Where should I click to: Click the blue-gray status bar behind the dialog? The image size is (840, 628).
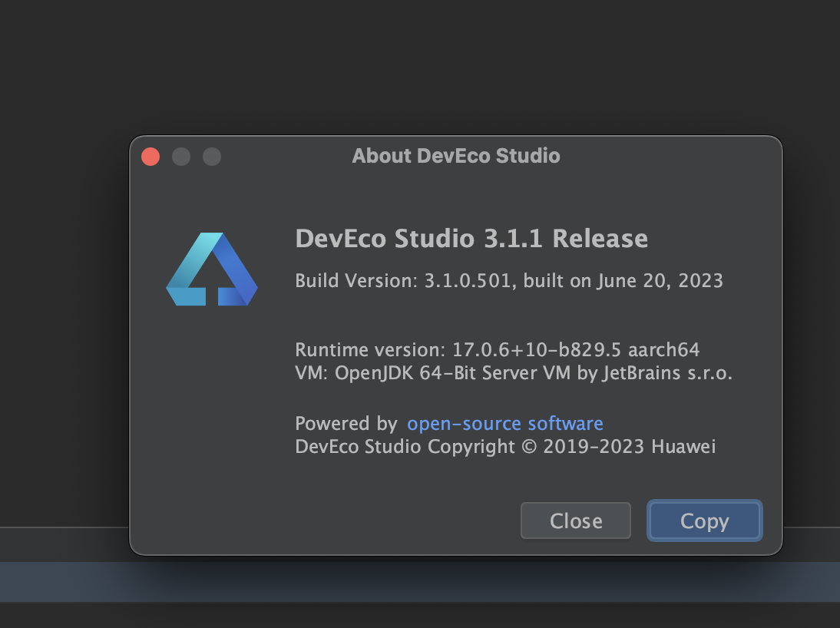coord(420,582)
